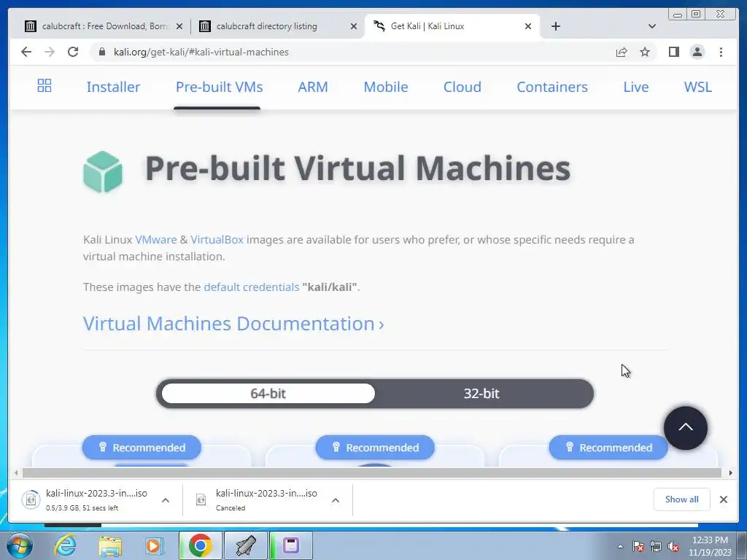The height and width of the screenshot is (560, 747).
Task: Open a new browser tab
Action: [555, 26]
